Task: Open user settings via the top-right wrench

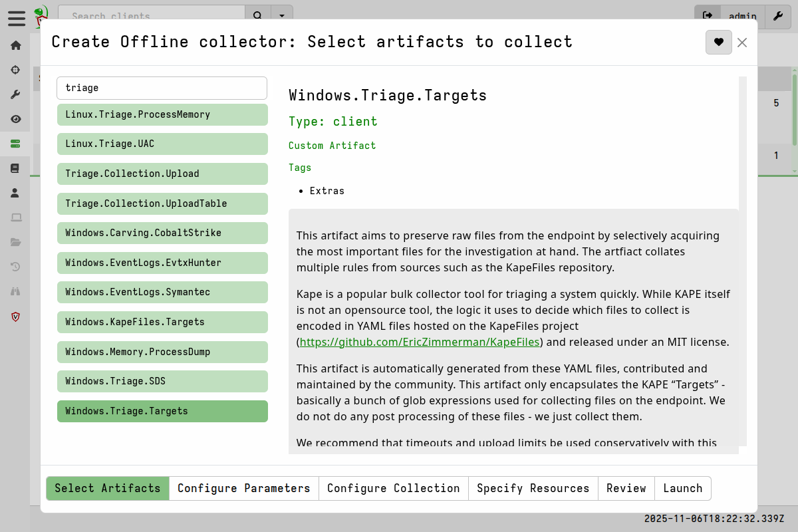Action: pyautogui.click(x=778, y=17)
